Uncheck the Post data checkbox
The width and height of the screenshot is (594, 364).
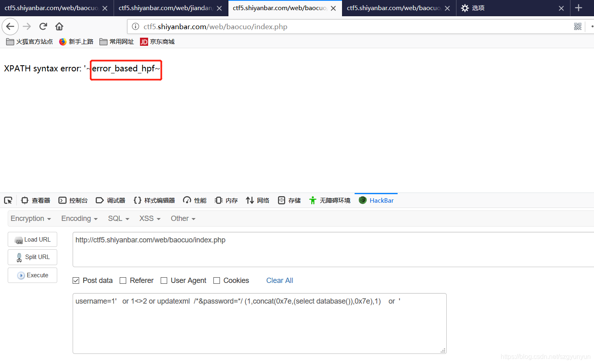[76, 280]
